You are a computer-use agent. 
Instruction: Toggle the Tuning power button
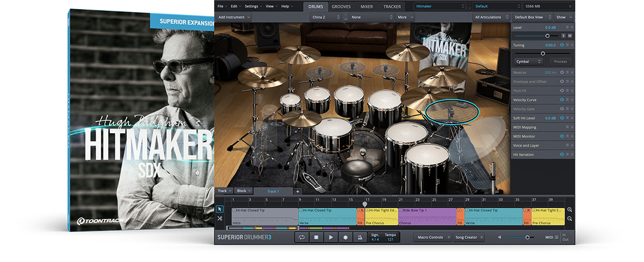[562, 45]
